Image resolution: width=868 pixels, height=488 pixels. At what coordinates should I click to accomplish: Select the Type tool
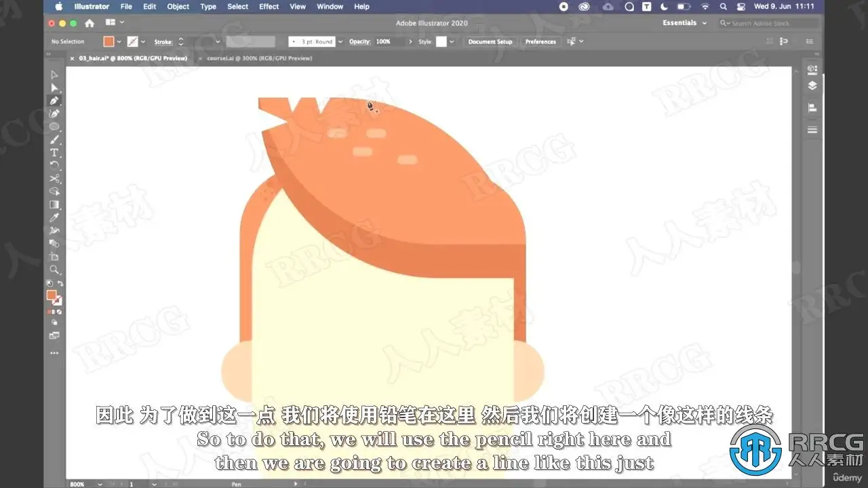pyautogui.click(x=54, y=152)
